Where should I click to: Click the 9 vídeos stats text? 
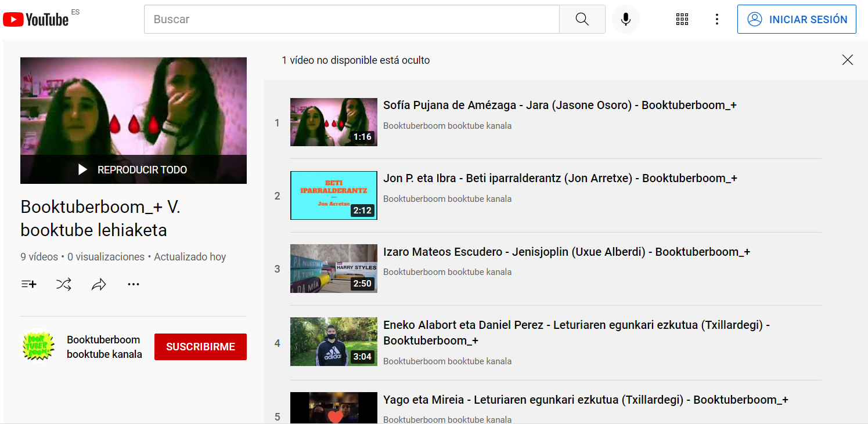click(39, 257)
